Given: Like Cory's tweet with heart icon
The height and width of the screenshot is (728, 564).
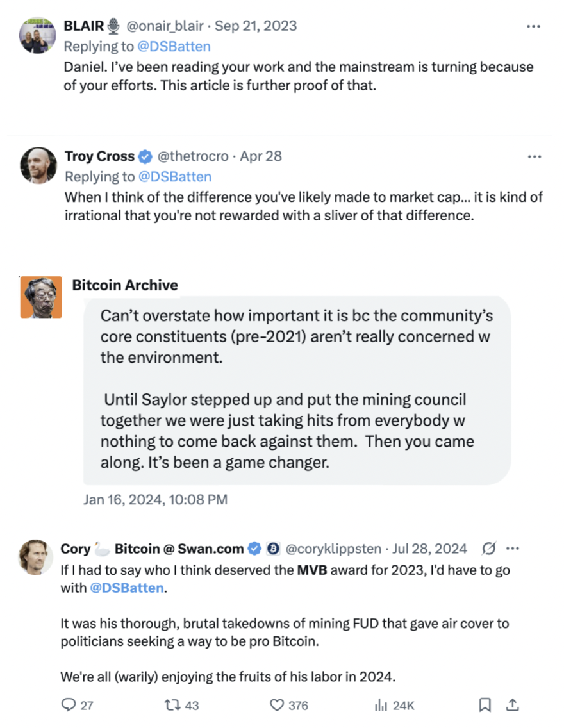Looking at the screenshot, I should pyautogui.click(x=277, y=705).
